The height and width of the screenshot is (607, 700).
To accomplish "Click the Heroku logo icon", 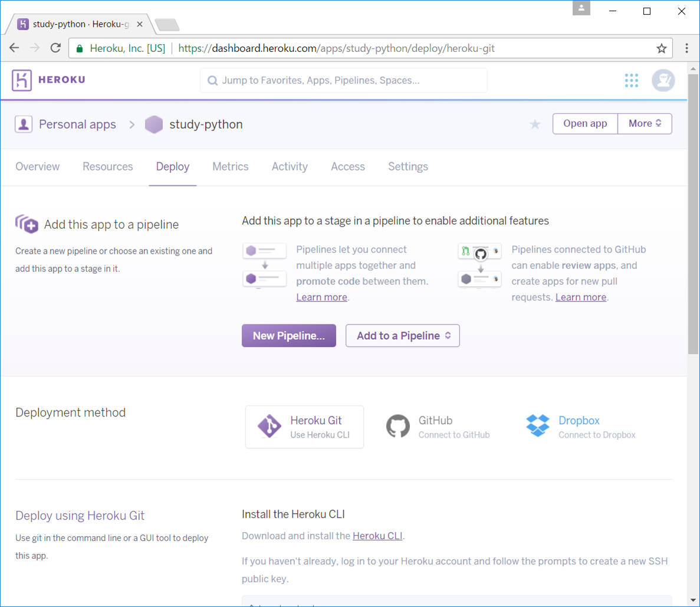I will point(22,80).
